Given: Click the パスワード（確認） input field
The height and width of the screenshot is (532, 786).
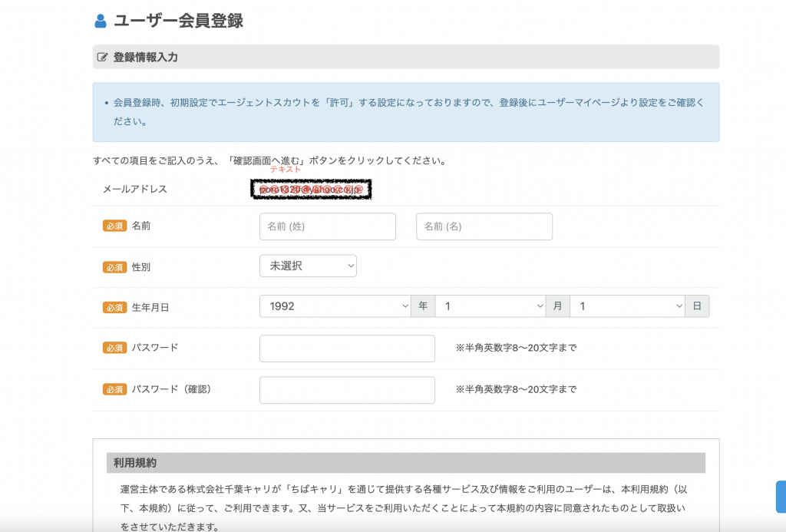Looking at the screenshot, I should (x=347, y=390).
